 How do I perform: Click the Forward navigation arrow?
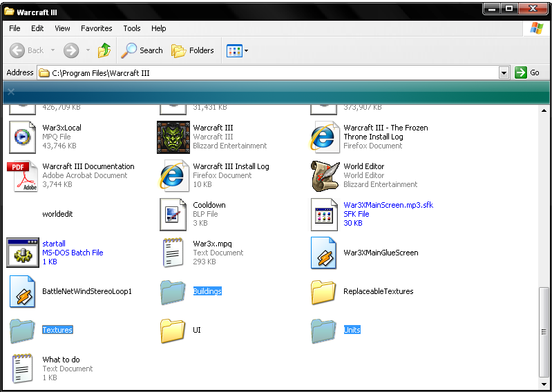click(71, 50)
